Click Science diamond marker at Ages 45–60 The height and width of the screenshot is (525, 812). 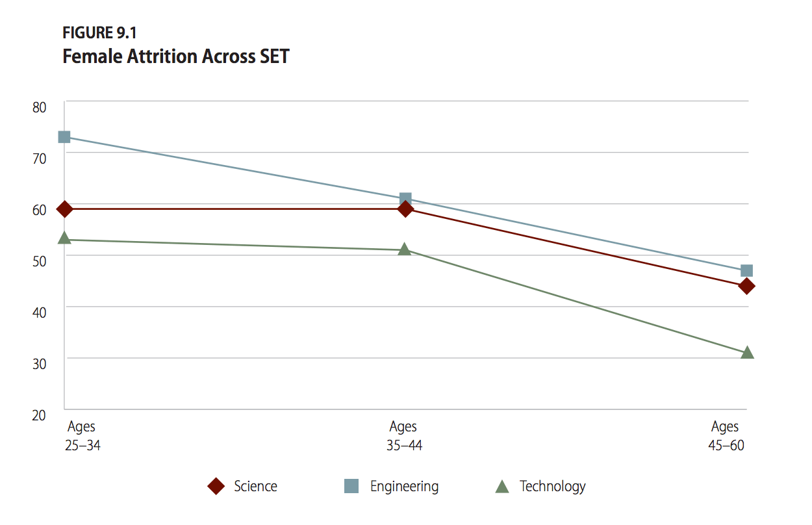[747, 286]
